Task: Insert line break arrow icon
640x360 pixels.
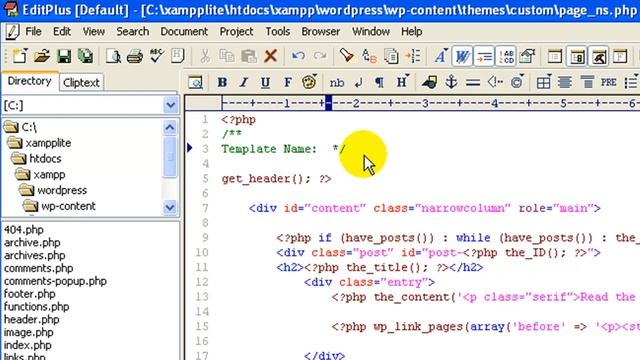Action: 358,83
